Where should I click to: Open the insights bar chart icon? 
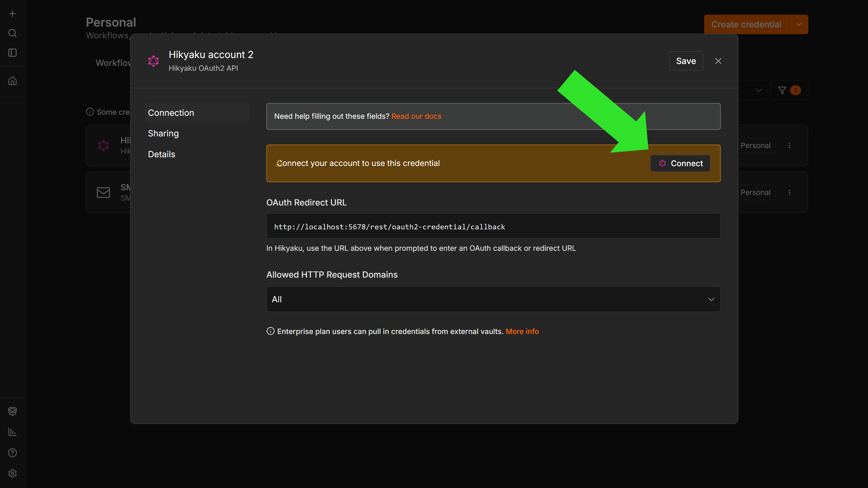click(12, 432)
